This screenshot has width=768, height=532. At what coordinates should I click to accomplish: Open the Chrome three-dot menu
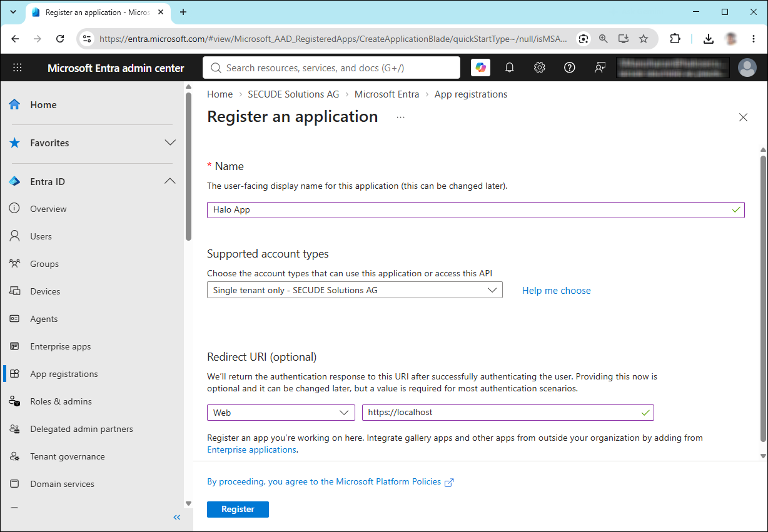754,39
